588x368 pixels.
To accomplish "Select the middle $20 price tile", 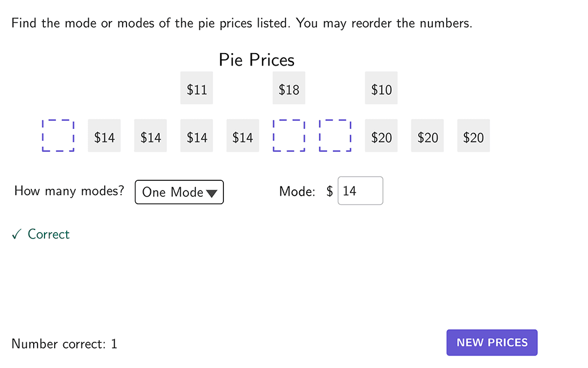I will pyautogui.click(x=427, y=135).
